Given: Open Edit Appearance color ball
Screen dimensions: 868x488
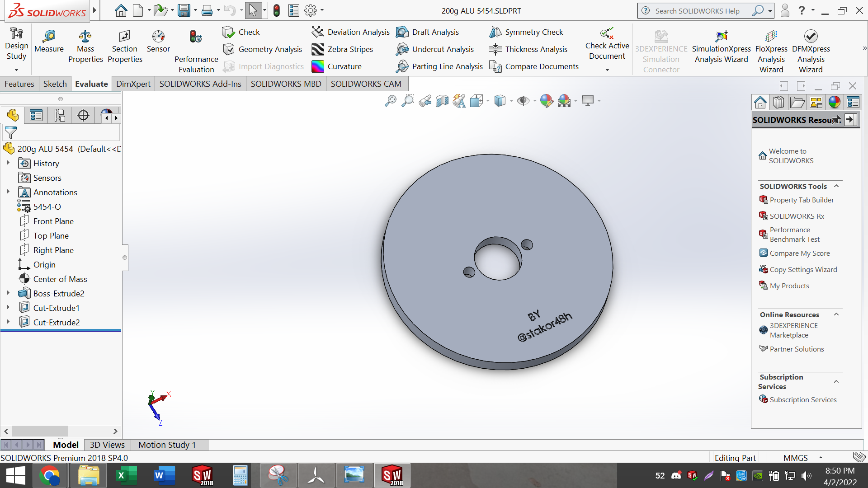Looking at the screenshot, I should click(546, 101).
